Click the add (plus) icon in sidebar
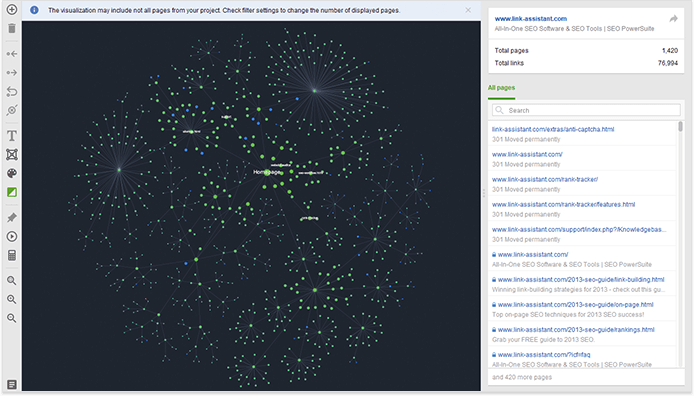Image resolution: width=694 pixels, height=396 pixels. (12, 9)
